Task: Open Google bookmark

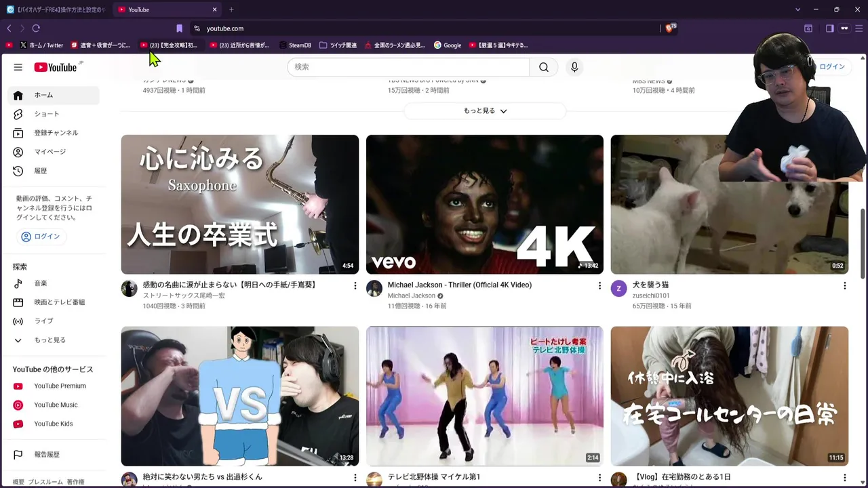Action: (x=448, y=45)
